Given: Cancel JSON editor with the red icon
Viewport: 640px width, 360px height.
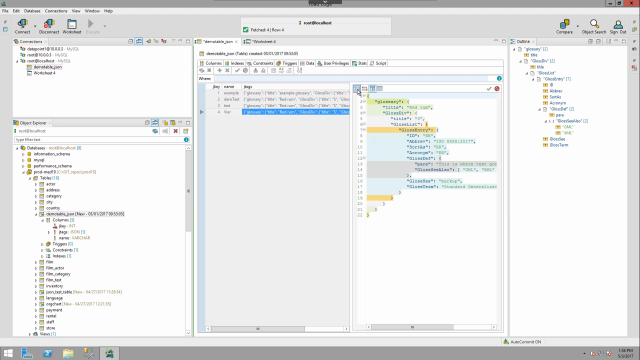Looking at the screenshot, I should 497,89.
